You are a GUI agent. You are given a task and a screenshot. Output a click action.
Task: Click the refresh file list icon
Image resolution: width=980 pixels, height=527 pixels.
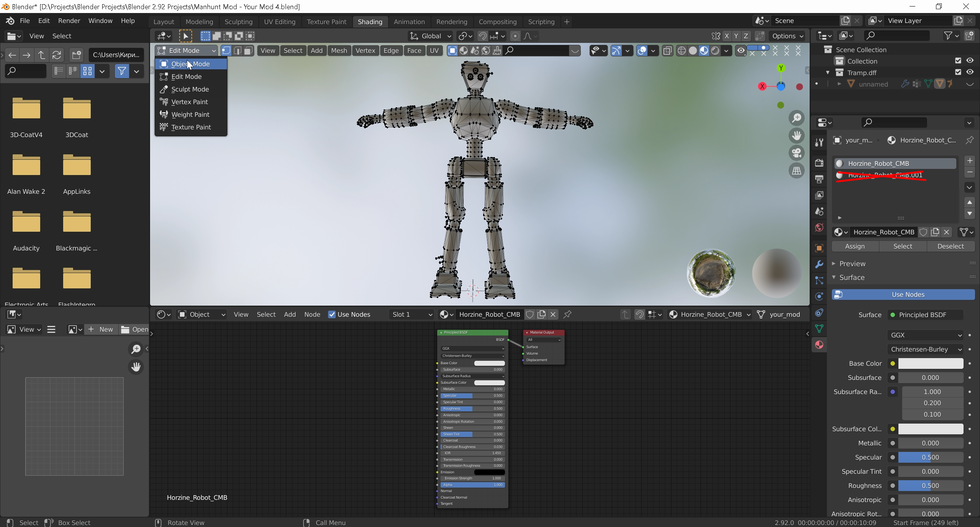(57, 55)
